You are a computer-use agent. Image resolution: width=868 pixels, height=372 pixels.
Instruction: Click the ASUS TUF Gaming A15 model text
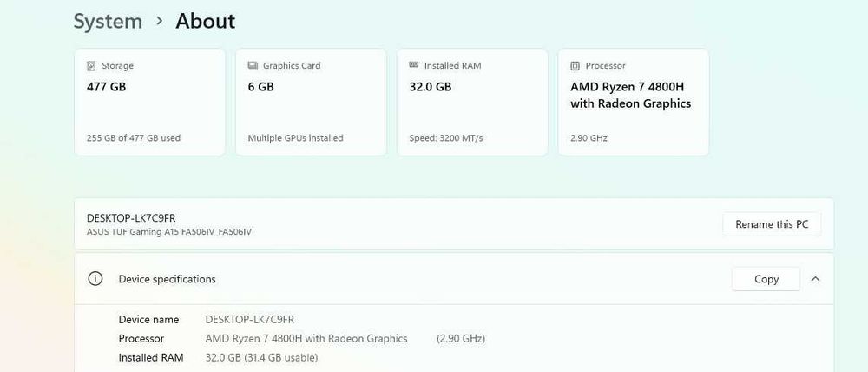[169, 232]
